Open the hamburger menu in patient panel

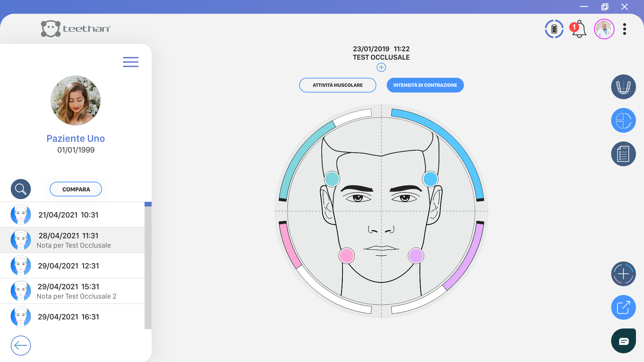131,62
